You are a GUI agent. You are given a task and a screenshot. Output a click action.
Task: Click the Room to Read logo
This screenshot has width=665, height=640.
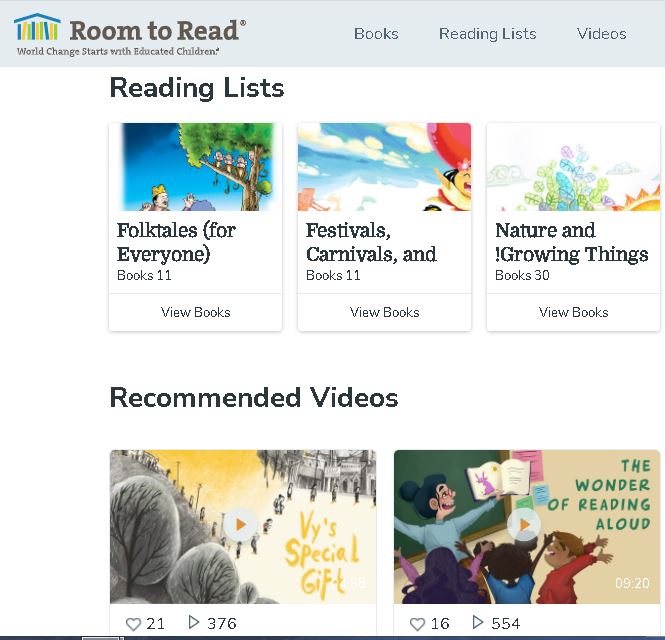[x=130, y=34]
